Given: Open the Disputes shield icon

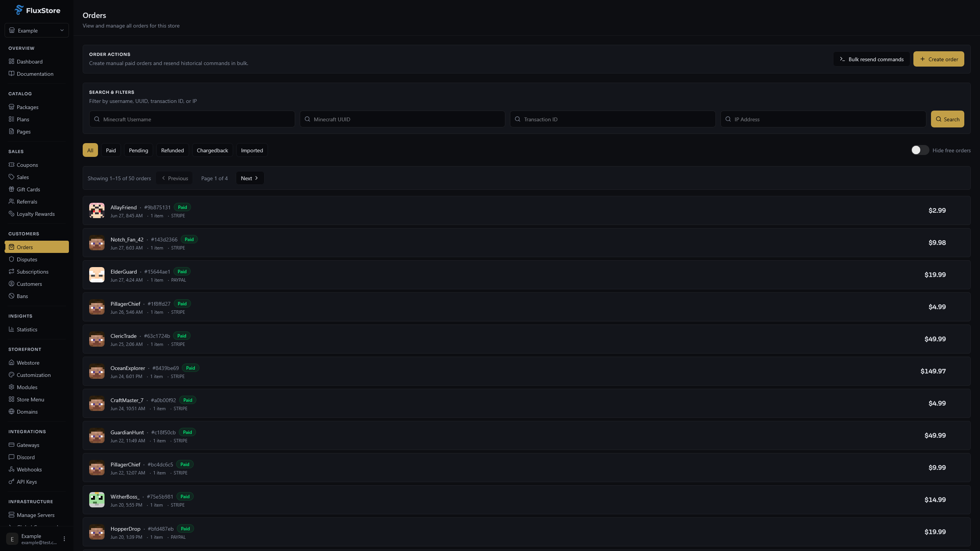Looking at the screenshot, I should (x=11, y=259).
